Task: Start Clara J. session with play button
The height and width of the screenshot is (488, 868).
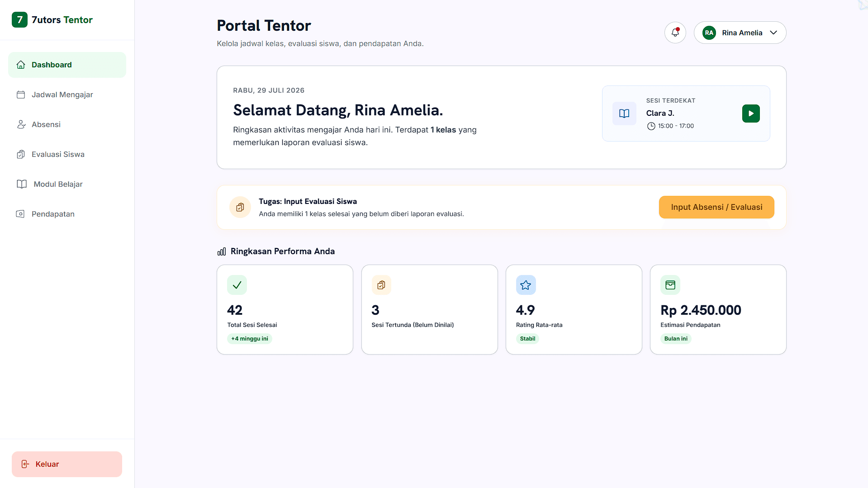Action: click(x=751, y=114)
